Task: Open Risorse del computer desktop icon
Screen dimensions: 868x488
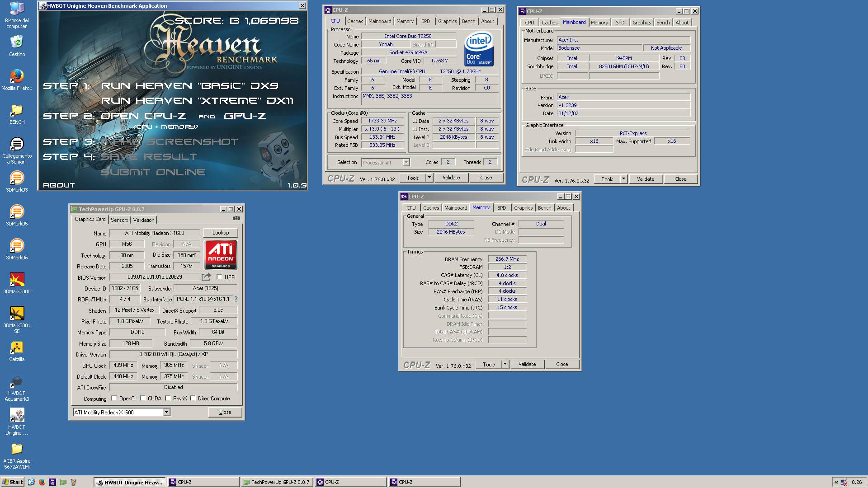Action: (x=17, y=15)
